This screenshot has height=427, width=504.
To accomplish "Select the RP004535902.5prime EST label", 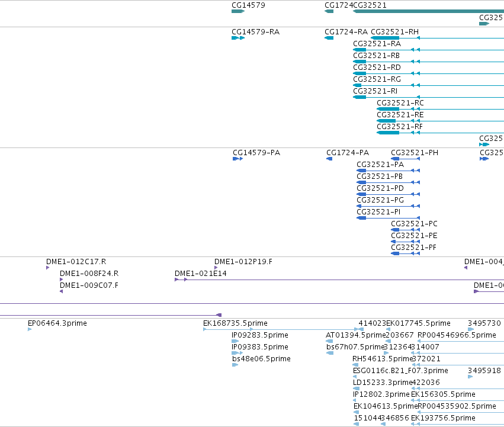I will tap(457, 407).
